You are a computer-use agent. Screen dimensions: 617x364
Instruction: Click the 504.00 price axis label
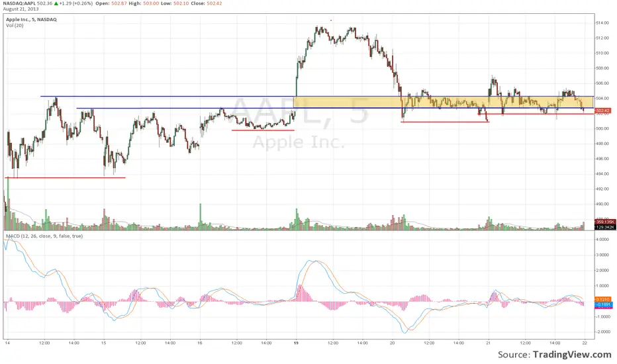tap(602, 99)
